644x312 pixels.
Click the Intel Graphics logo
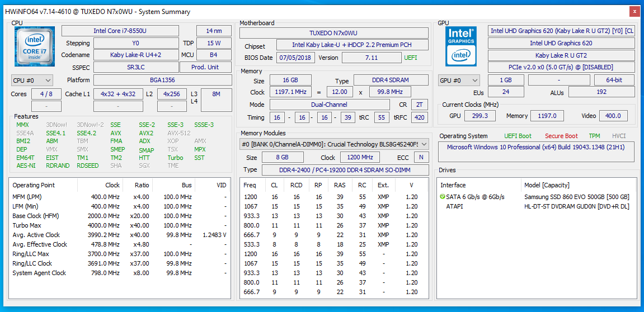460,46
